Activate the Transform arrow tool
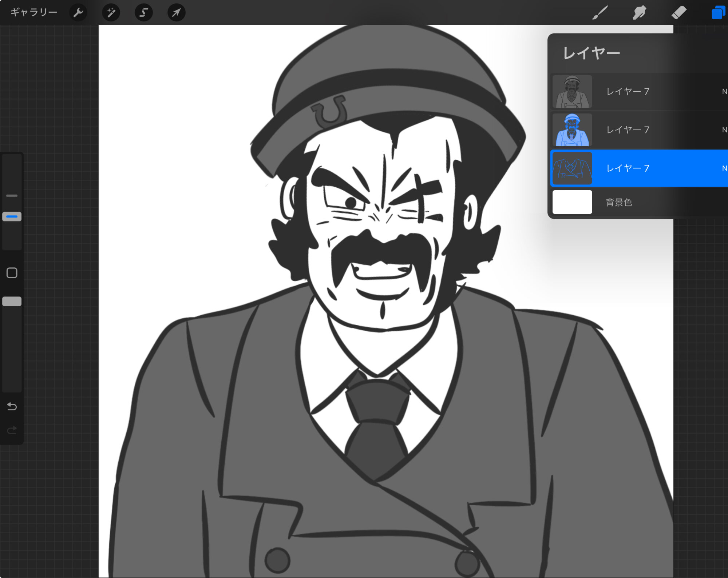Image resolution: width=728 pixels, height=578 pixels. point(176,13)
